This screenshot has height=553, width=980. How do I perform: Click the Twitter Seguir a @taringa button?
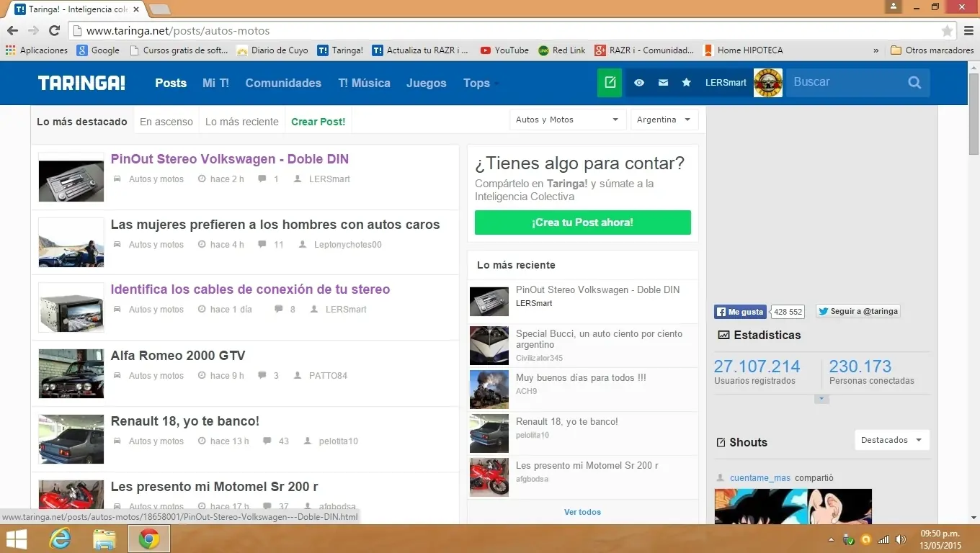(858, 312)
